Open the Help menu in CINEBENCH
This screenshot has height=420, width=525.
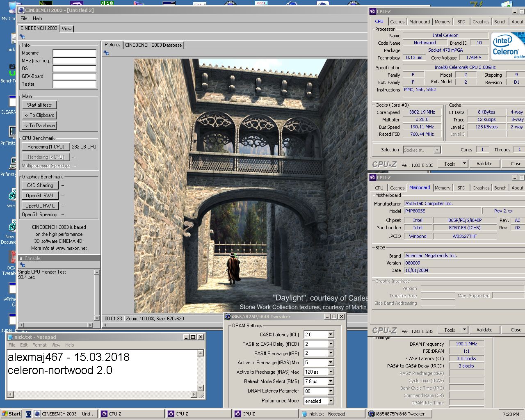click(37, 18)
